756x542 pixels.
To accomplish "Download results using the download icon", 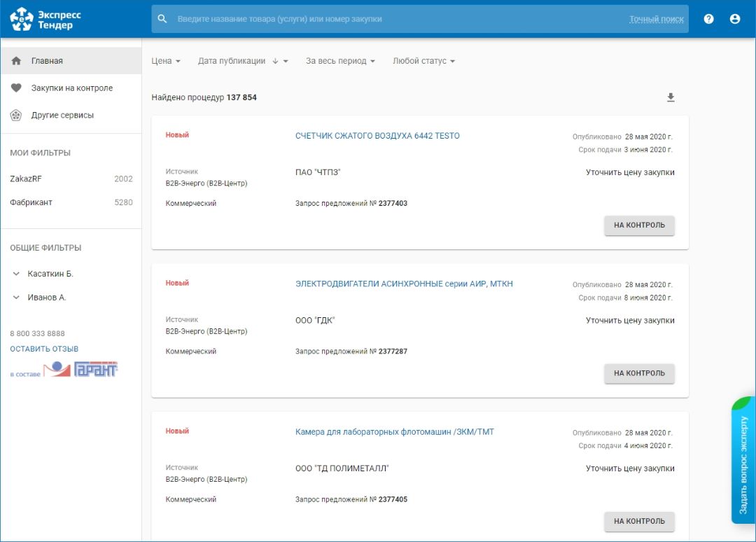I will tap(670, 97).
